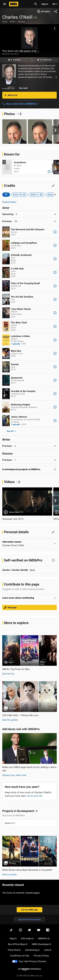Open language selector EN dropdown
The width and height of the screenshot is (59, 980).
pyautogui.click(x=55, y=4)
